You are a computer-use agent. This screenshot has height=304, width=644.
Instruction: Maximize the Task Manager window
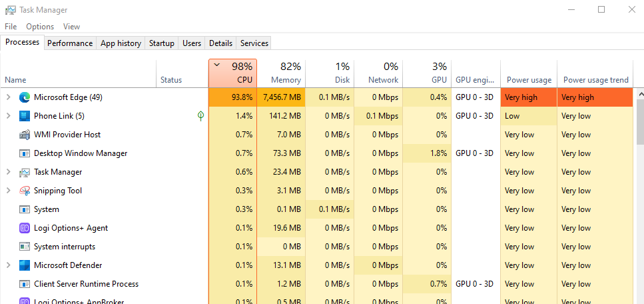tap(601, 9)
